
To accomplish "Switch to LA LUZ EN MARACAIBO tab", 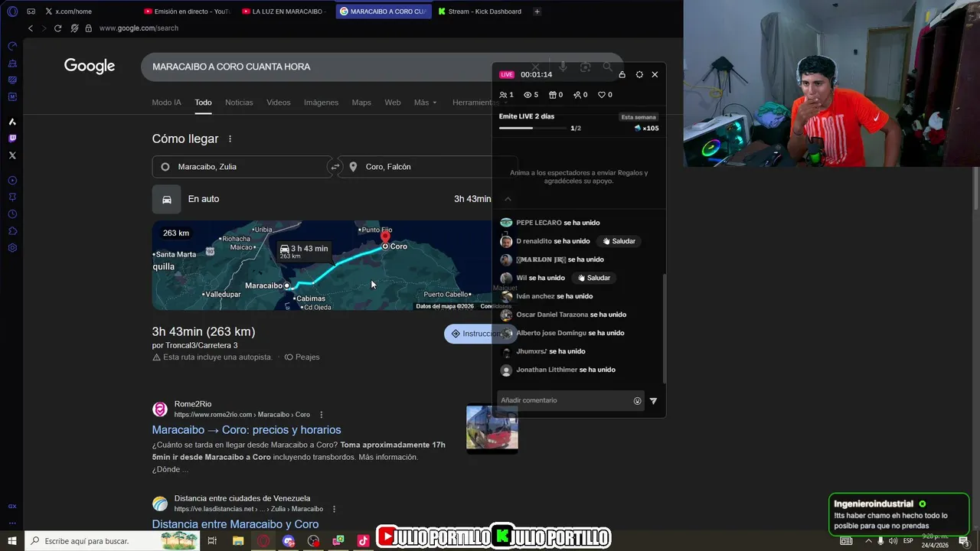I will click(x=284, y=11).
